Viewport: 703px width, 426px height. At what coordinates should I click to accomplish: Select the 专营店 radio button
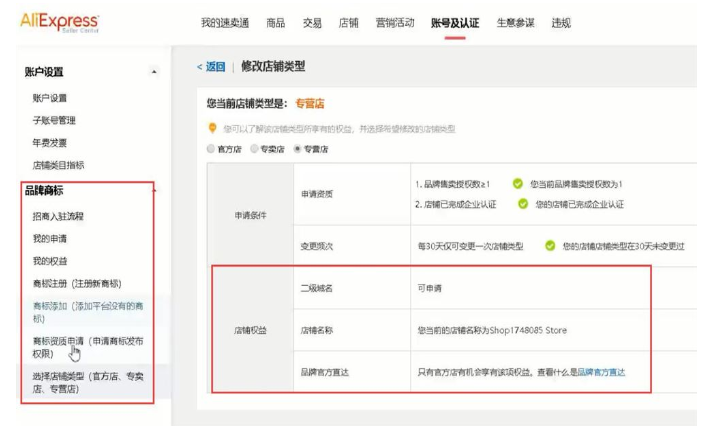(x=298, y=149)
